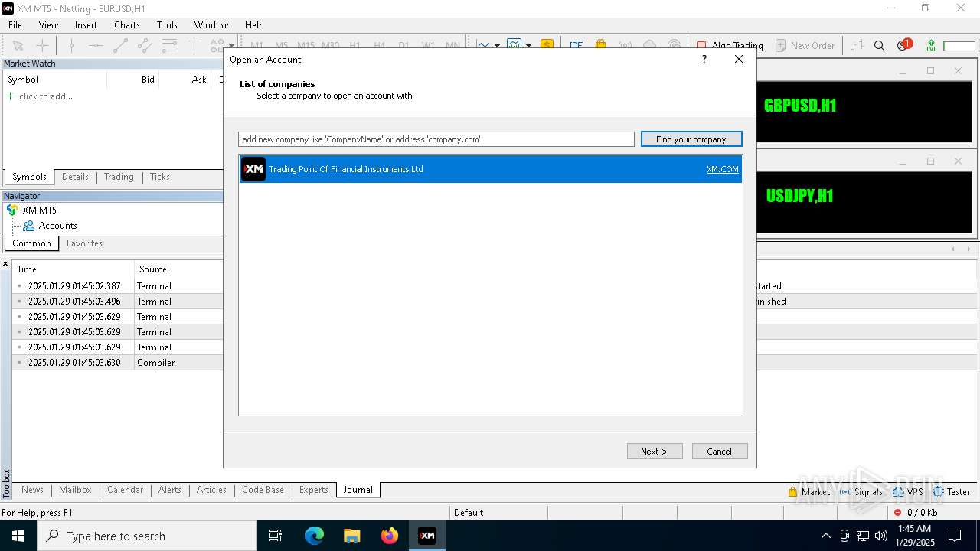This screenshot has height=551, width=980.
Task: Activate the crosshair tool
Action: (x=43, y=45)
